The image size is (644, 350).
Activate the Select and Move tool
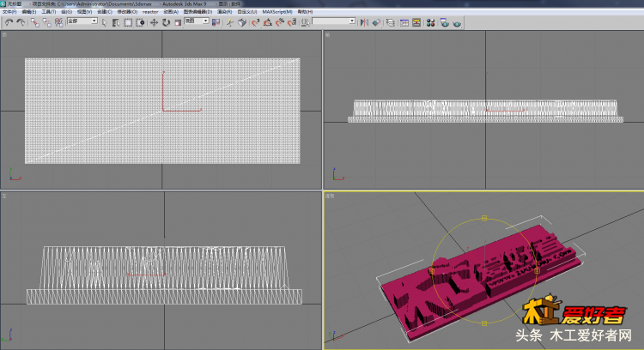(154, 22)
